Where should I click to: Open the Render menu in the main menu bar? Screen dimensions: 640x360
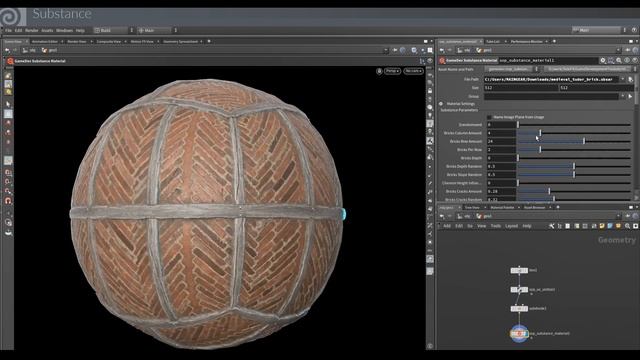[x=31, y=31]
